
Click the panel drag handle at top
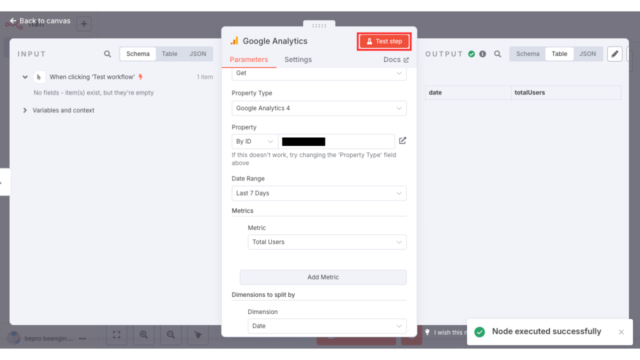pos(319,25)
